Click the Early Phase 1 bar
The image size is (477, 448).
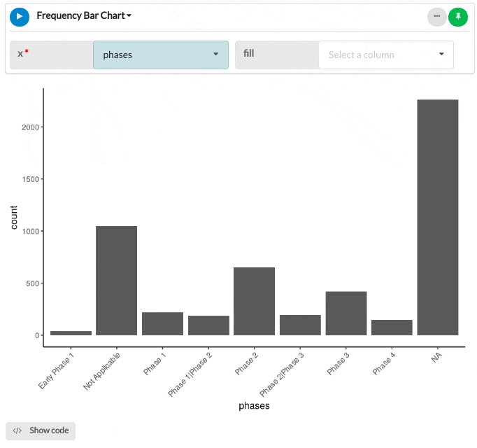(71, 333)
